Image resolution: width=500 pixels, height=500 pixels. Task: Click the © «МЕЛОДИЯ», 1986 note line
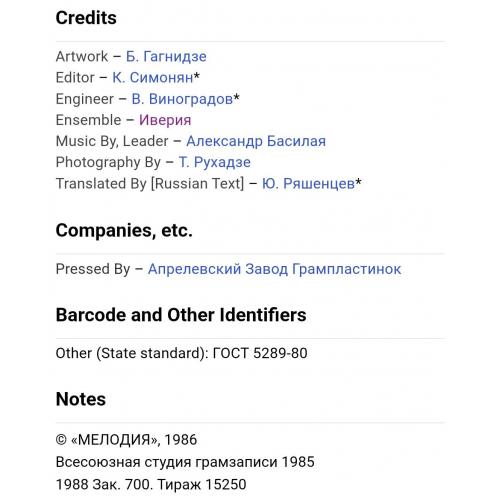click(126, 440)
